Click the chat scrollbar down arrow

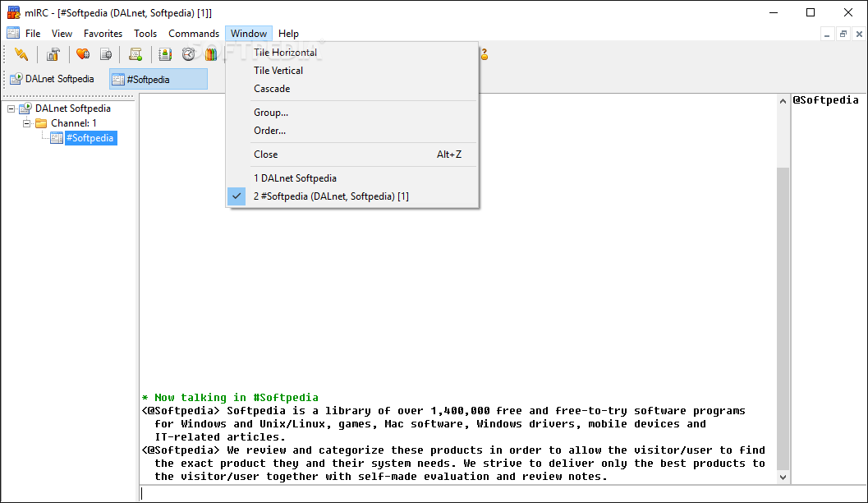pyautogui.click(x=783, y=477)
